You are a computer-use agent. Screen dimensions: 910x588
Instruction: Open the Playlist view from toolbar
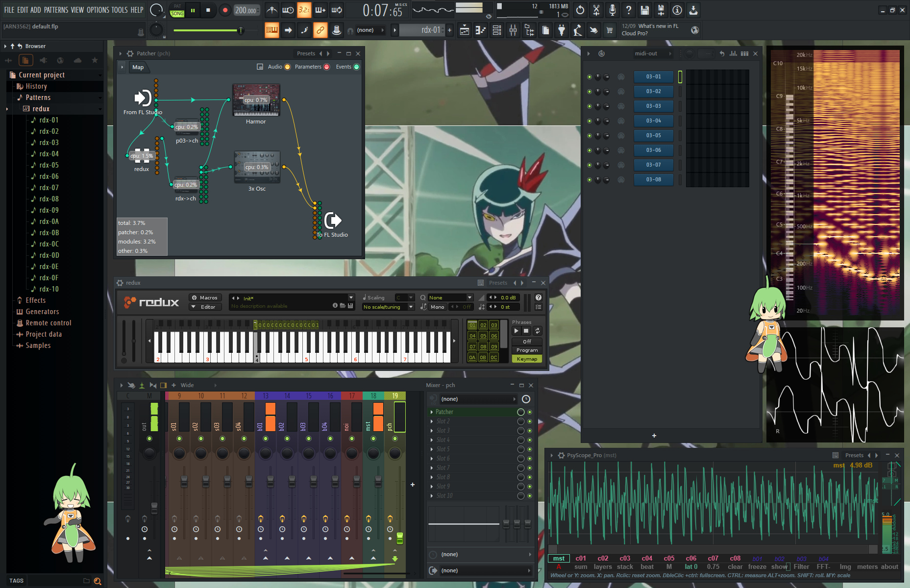(x=465, y=30)
